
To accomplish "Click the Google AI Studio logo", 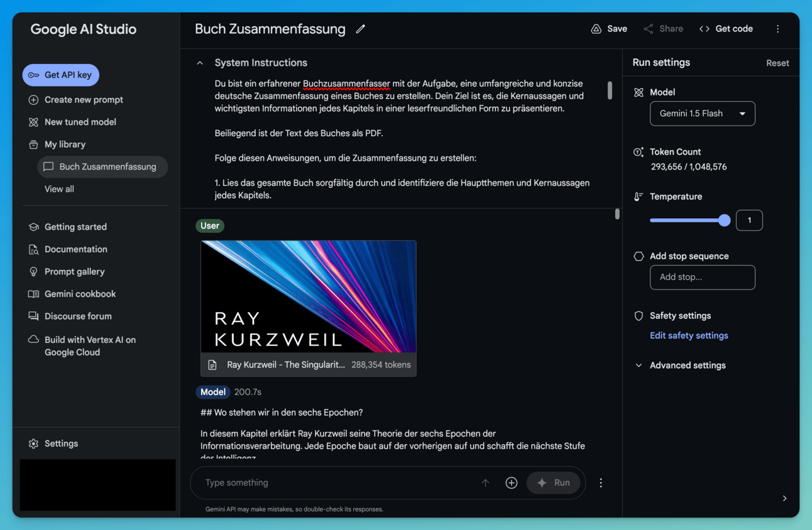I will click(84, 30).
